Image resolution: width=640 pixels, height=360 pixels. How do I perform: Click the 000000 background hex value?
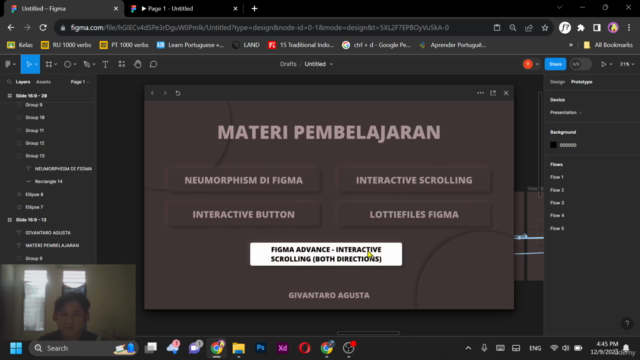pyautogui.click(x=568, y=145)
